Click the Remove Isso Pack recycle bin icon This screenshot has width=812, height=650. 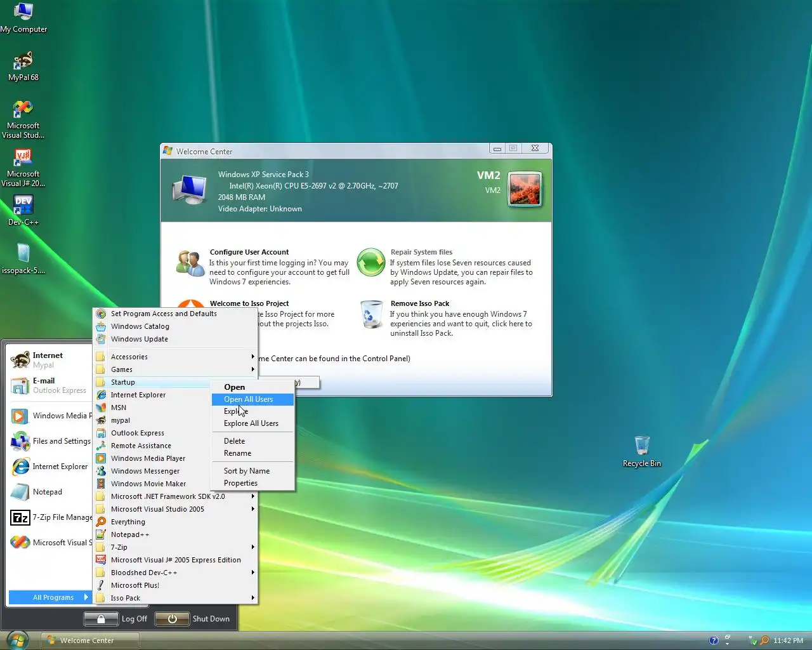point(372,314)
